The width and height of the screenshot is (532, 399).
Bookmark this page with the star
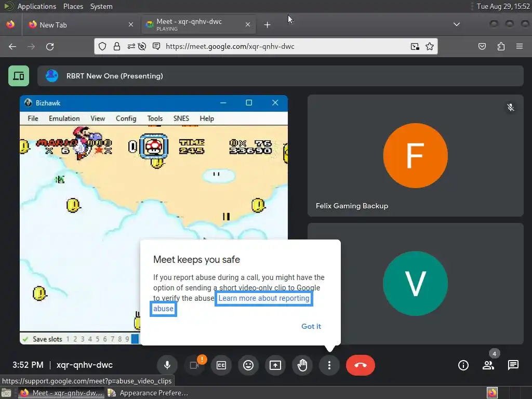(x=430, y=46)
